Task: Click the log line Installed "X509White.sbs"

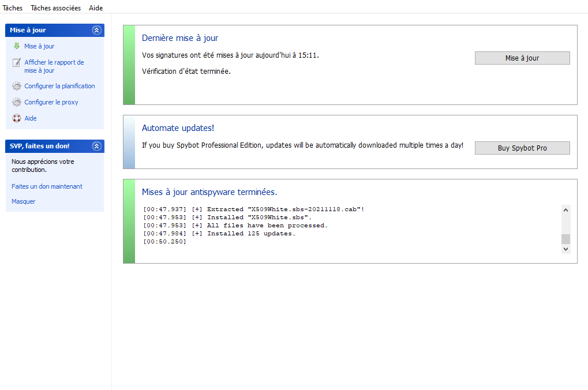Action: click(227, 217)
